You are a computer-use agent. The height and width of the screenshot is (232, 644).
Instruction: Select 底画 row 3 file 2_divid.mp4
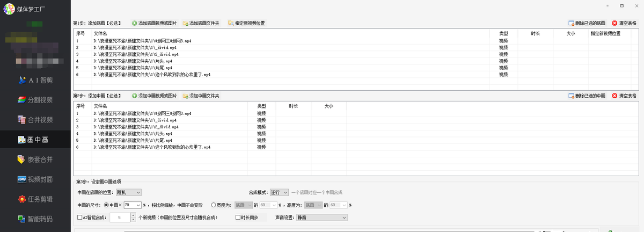(x=136, y=54)
